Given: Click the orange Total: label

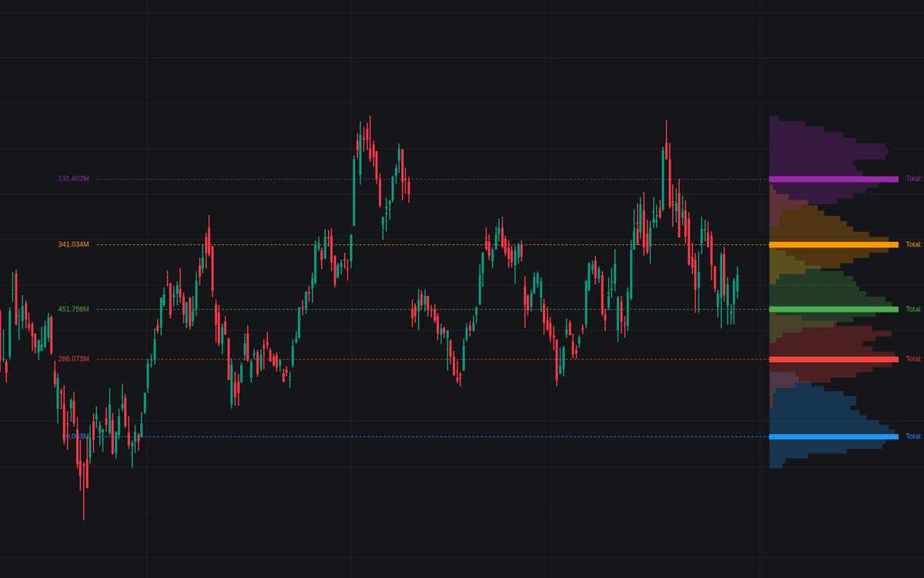Looking at the screenshot, I should tap(914, 244).
